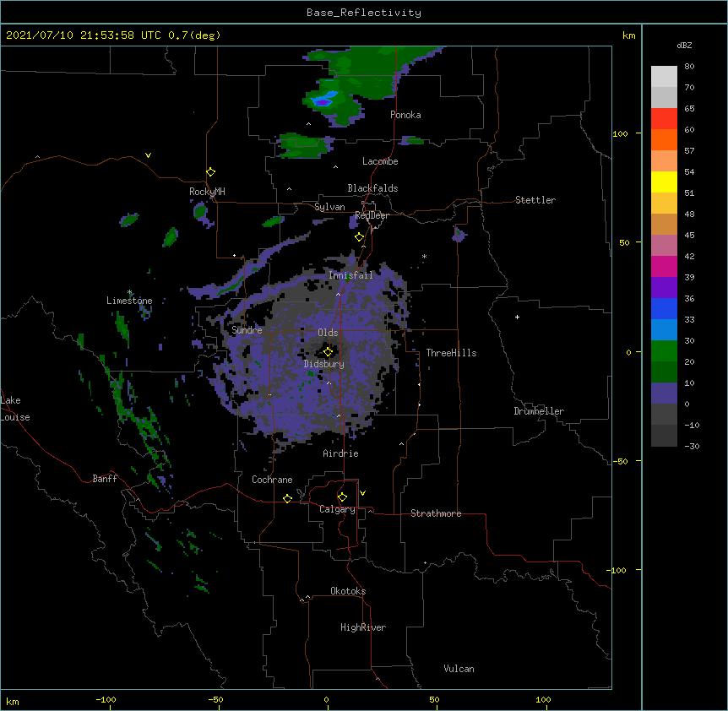
Task: Click the radar site marker near Olds
Action: [329, 352]
